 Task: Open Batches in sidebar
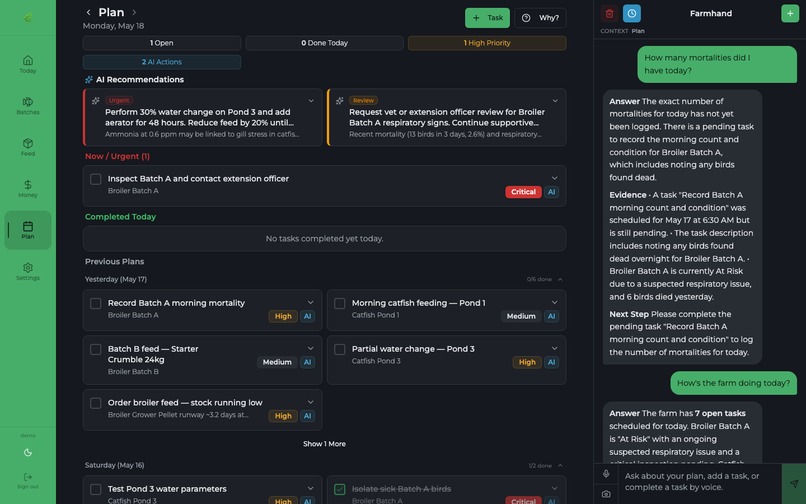28,105
